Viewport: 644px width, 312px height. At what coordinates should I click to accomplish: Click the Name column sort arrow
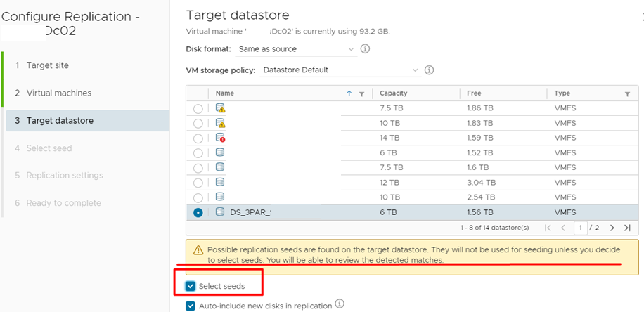349,93
